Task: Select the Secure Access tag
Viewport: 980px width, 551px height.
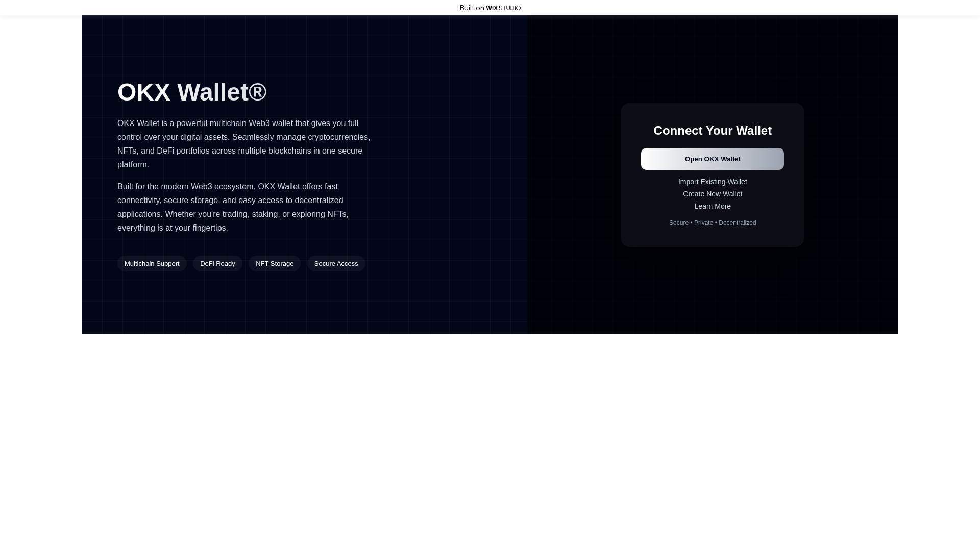Action: pyautogui.click(x=336, y=263)
